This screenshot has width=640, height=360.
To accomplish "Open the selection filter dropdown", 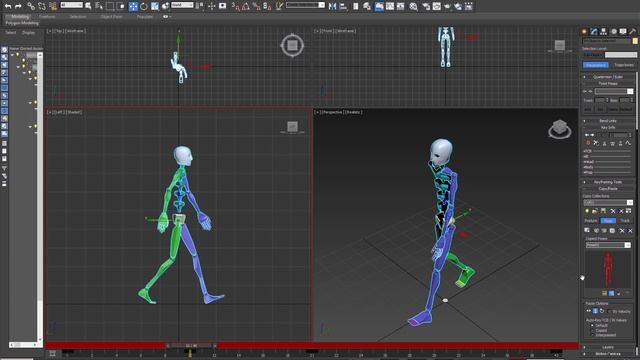I will coord(71,5).
